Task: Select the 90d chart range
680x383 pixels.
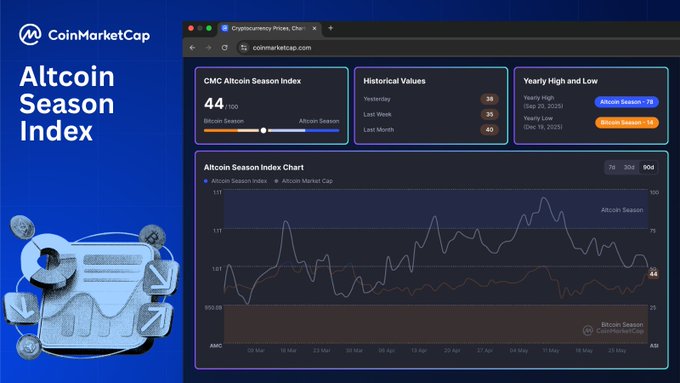Action: pyautogui.click(x=648, y=167)
